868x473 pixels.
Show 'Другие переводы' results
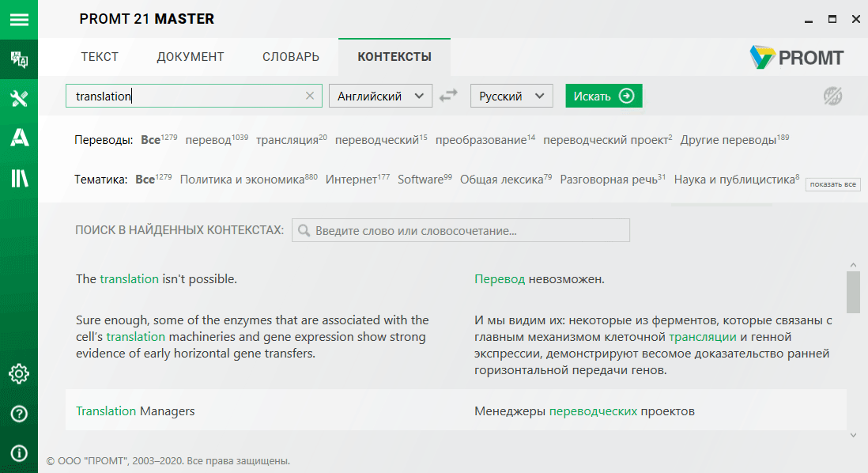[x=734, y=139]
